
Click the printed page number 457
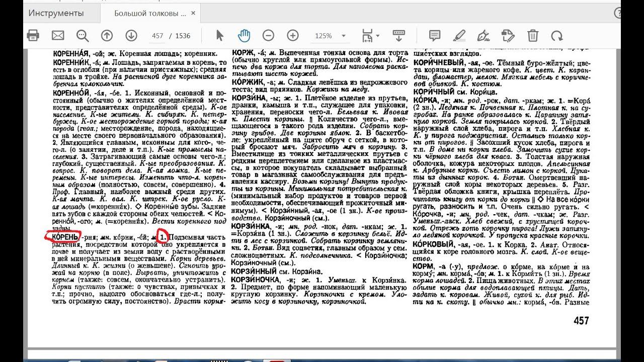pyautogui.click(x=581, y=320)
